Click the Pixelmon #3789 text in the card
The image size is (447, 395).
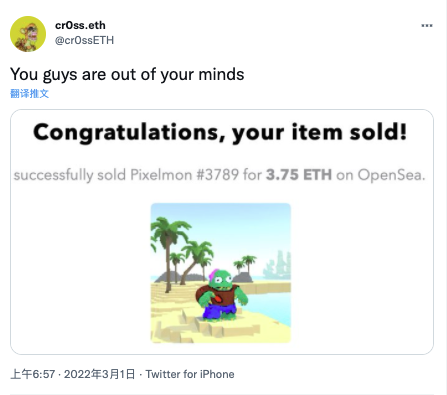pyautogui.click(x=184, y=175)
